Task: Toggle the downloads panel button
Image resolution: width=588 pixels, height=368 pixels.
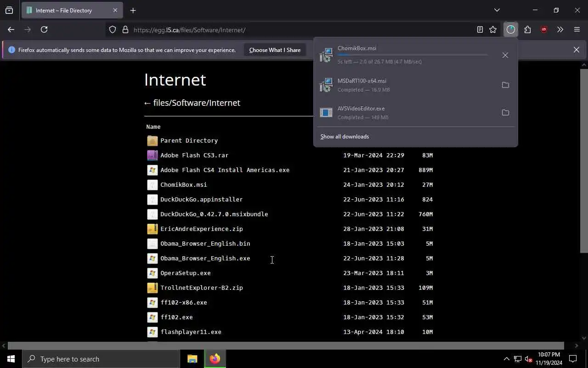Action: [511, 29]
